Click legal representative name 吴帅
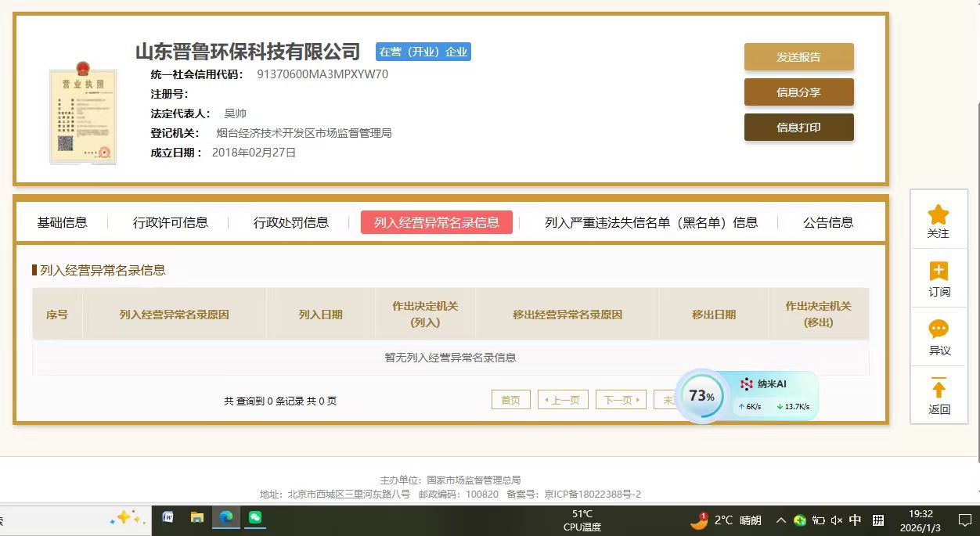This screenshot has width=980, height=536. [x=235, y=113]
